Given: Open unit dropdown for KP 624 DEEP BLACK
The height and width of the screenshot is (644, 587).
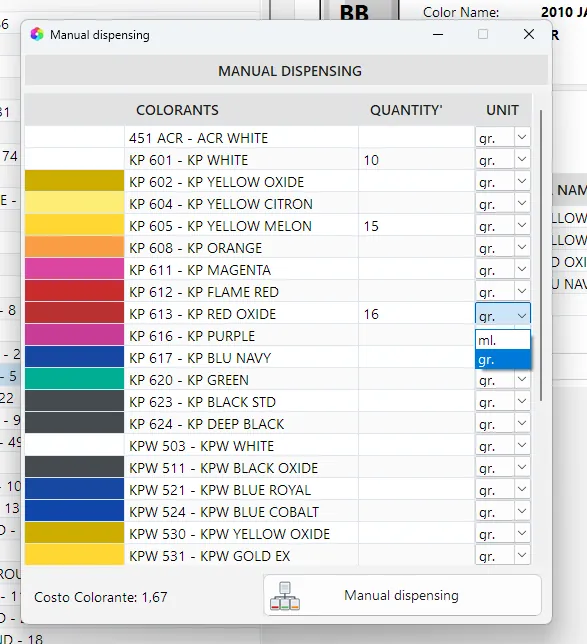Looking at the screenshot, I should pyautogui.click(x=522, y=423).
